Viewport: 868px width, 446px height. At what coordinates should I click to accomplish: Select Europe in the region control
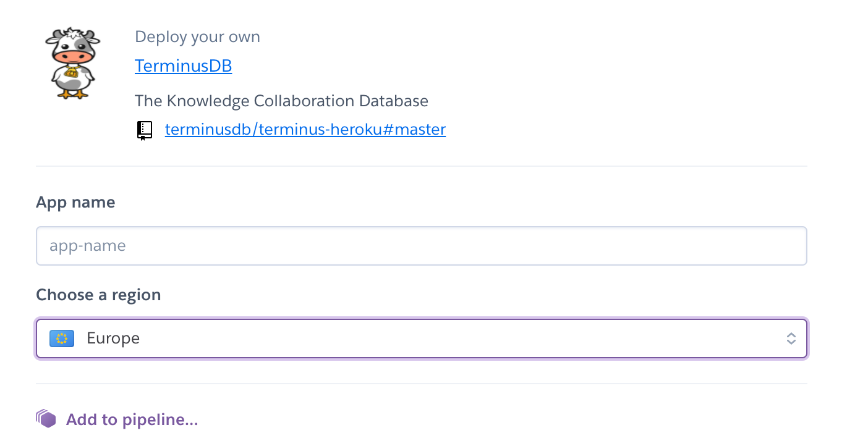[422, 338]
